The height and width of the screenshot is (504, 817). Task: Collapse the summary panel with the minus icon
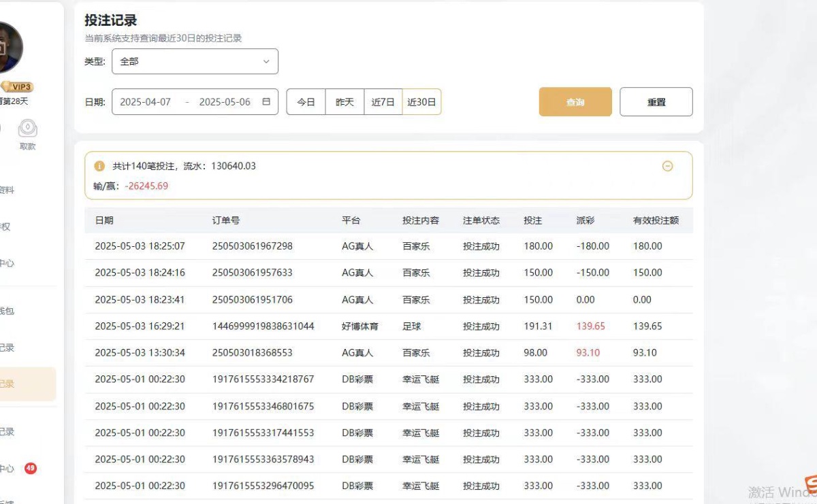pyautogui.click(x=668, y=165)
